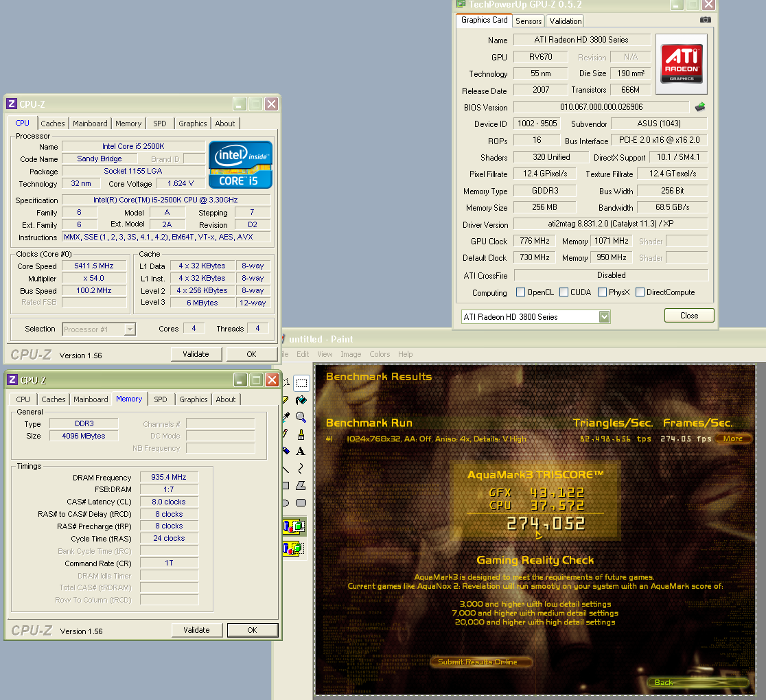Select the Polygon tool in Paint

tap(301, 485)
